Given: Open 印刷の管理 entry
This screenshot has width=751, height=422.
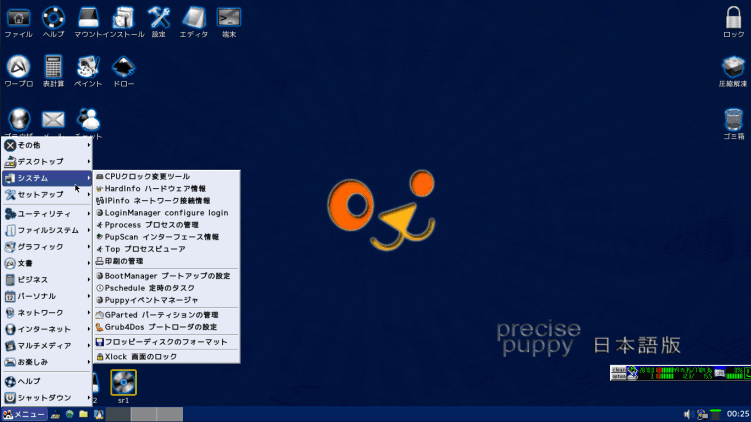Looking at the screenshot, I should pos(167,261).
